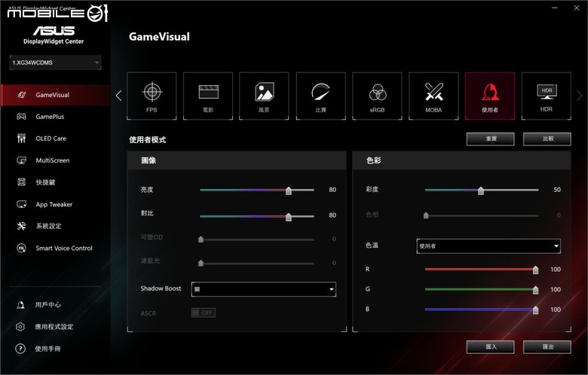Click the 亮度 brightness slider handle
Image resolution: width=588 pixels, height=375 pixels.
[289, 191]
